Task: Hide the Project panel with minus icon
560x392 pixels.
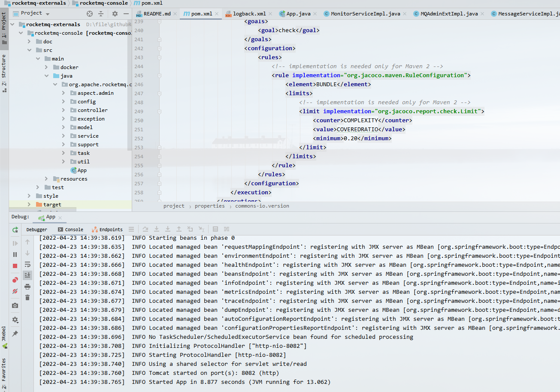Action: tap(126, 14)
